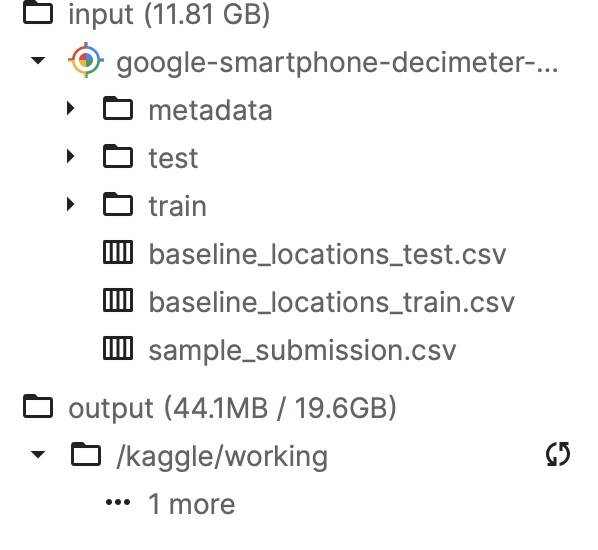
Task: Click the metadata folder icon
Action: pos(118,109)
